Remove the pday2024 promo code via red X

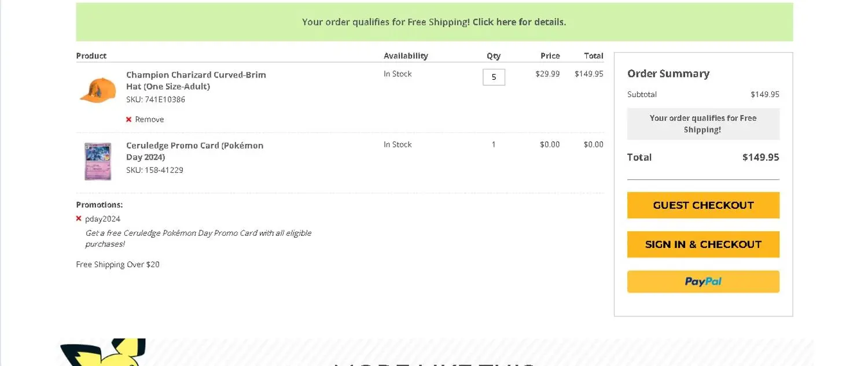coord(79,219)
